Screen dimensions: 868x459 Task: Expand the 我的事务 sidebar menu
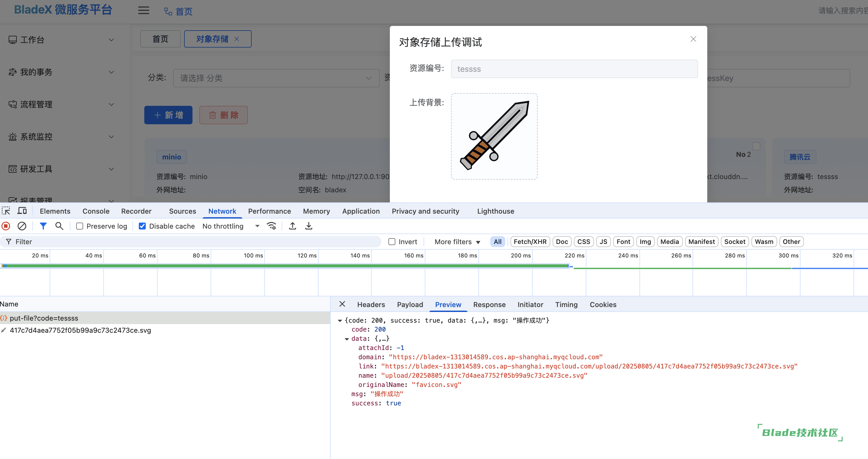coord(111,72)
